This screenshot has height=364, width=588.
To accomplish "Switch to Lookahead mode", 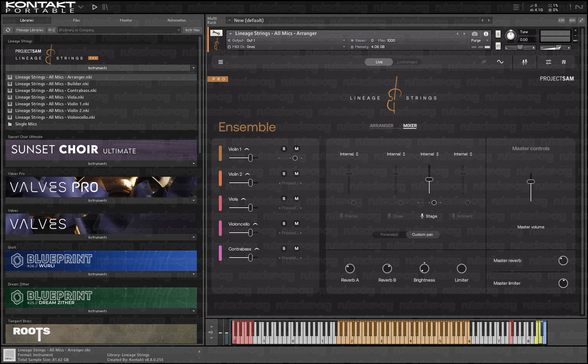I will 407,62.
